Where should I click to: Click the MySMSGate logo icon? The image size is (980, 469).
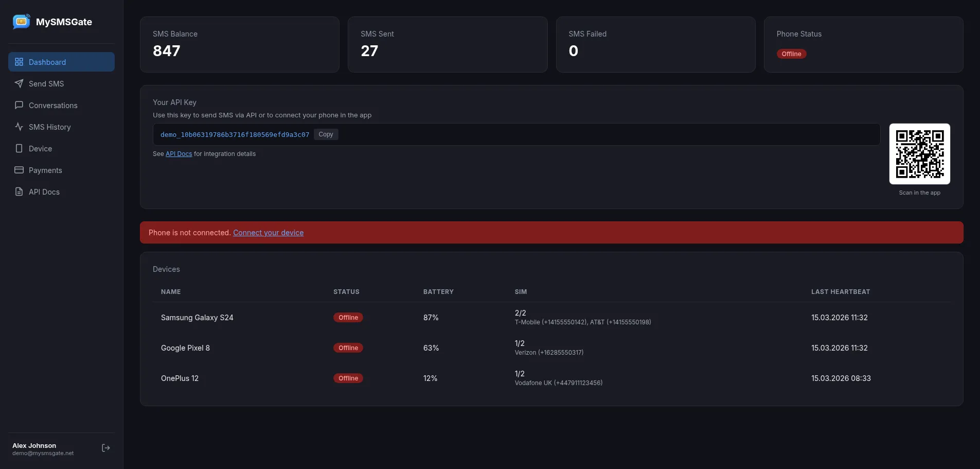(x=21, y=22)
